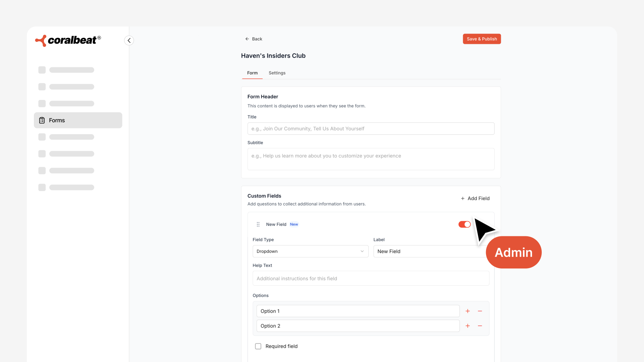Click Add Field button
This screenshot has width=644, height=362.
coord(475,198)
